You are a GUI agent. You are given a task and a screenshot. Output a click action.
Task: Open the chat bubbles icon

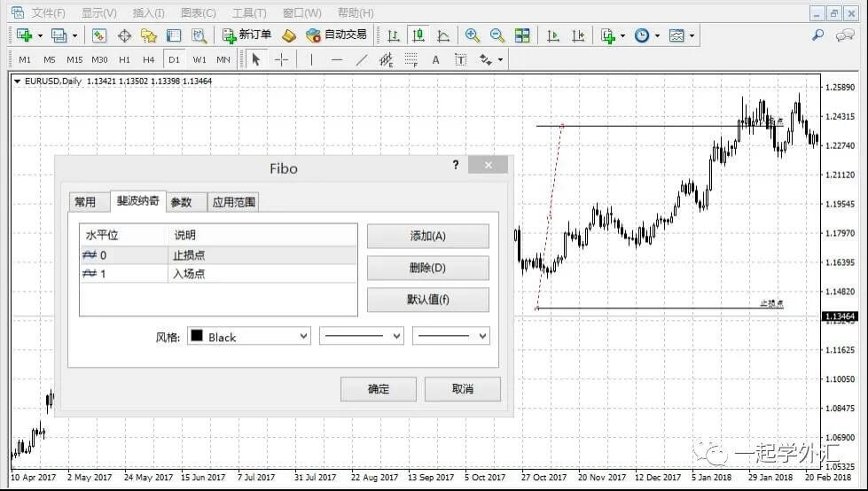[x=845, y=36]
